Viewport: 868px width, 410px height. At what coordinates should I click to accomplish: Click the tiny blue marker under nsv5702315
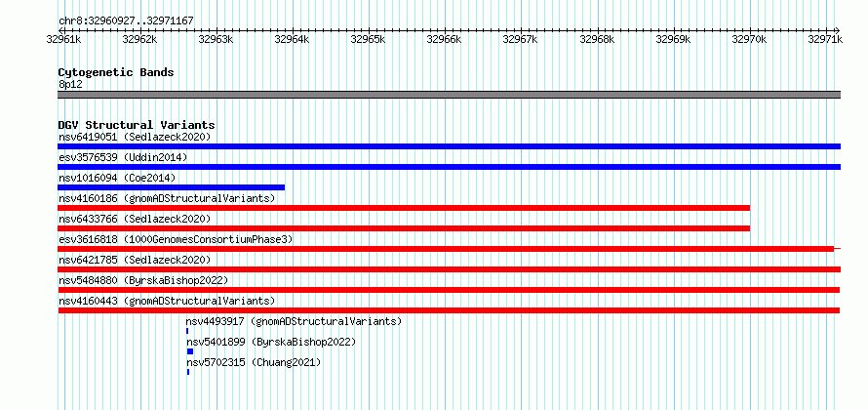(x=188, y=372)
